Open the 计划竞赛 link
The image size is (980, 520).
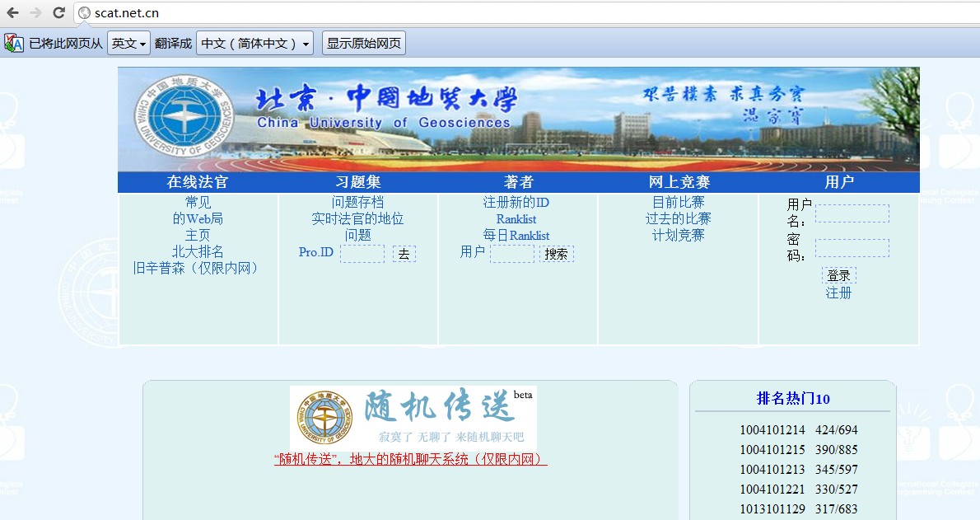[679, 235]
